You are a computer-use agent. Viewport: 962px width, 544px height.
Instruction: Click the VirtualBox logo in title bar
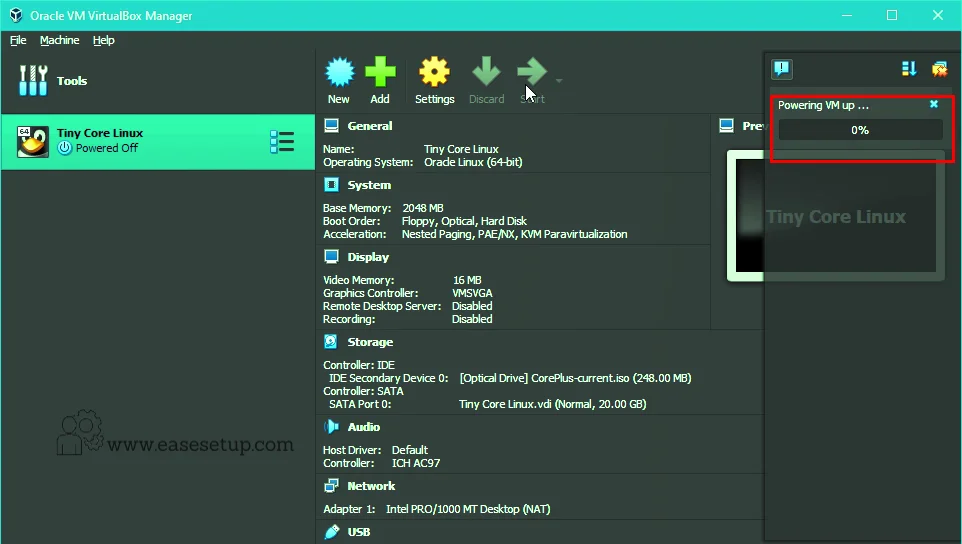(x=16, y=15)
